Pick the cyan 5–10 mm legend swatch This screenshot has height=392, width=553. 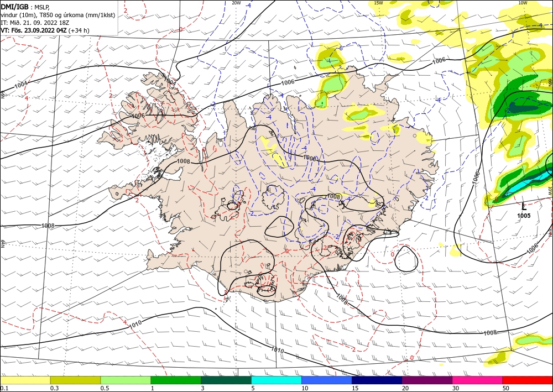(276, 380)
